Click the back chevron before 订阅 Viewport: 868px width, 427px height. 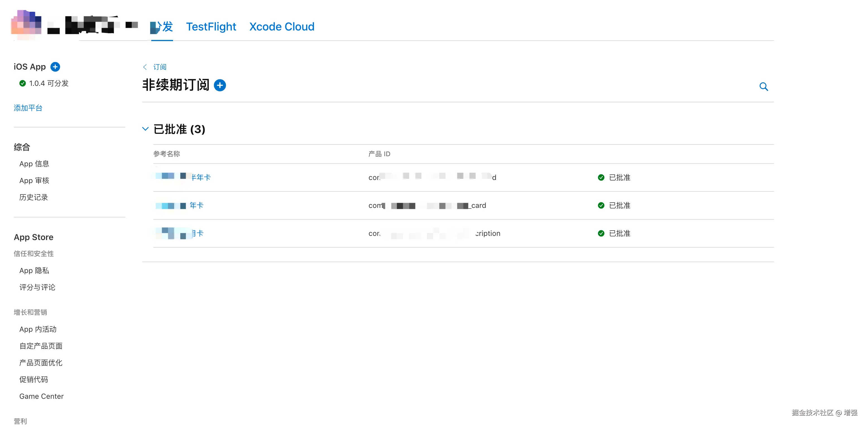145,67
